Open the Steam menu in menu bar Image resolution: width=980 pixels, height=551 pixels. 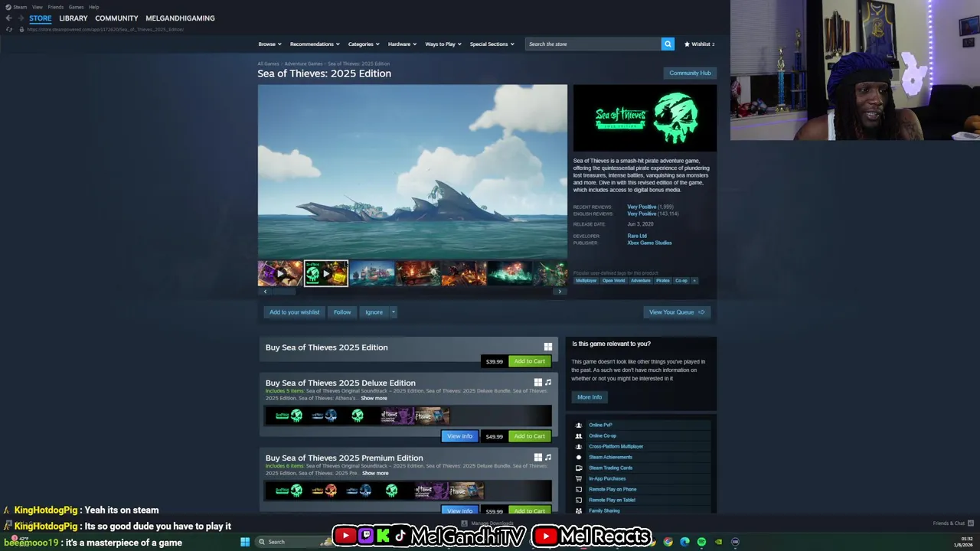tap(20, 7)
